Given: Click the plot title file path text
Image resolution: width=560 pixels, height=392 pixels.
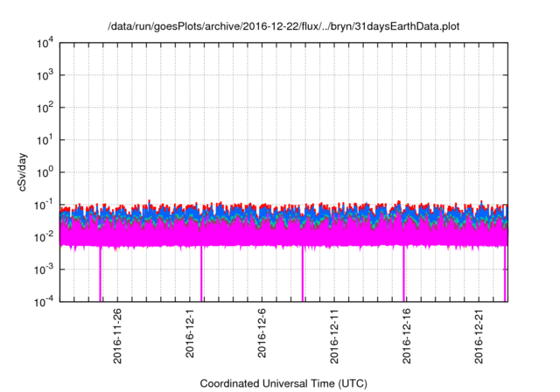Looking at the screenshot, I should 283,27.
